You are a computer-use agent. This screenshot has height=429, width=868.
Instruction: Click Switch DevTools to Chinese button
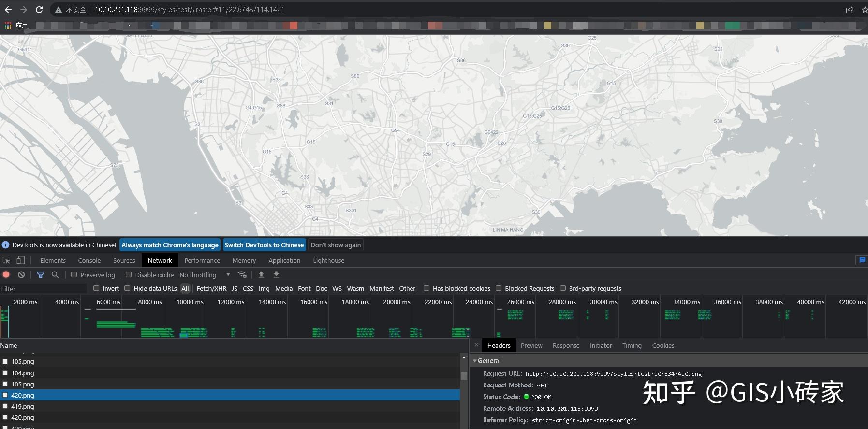(x=264, y=245)
